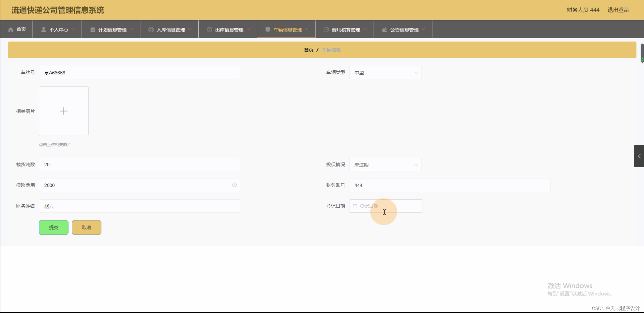Select the 个人中心 person icon
644x313 pixels.
pos(43,29)
